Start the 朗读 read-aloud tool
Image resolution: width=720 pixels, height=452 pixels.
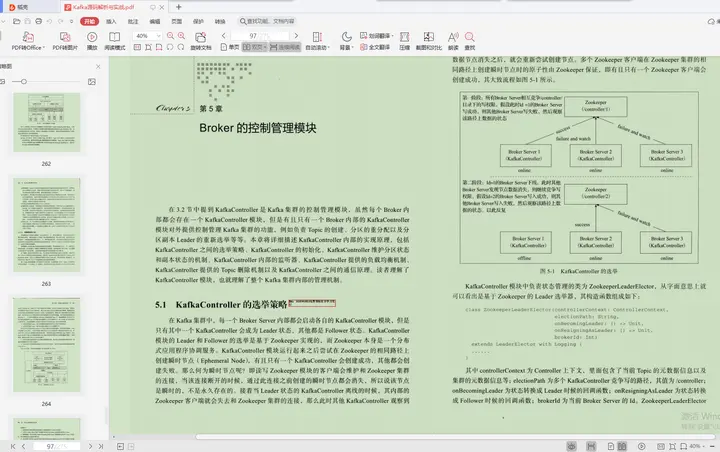click(x=453, y=41)
